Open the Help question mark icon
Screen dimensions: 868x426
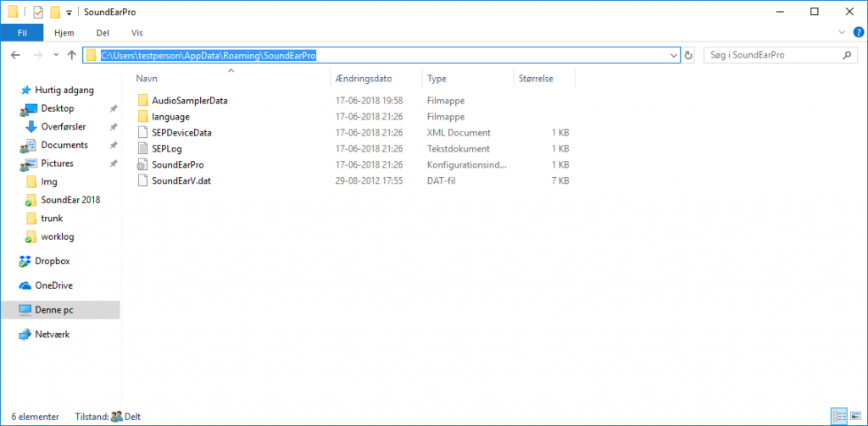pos(859,32)
